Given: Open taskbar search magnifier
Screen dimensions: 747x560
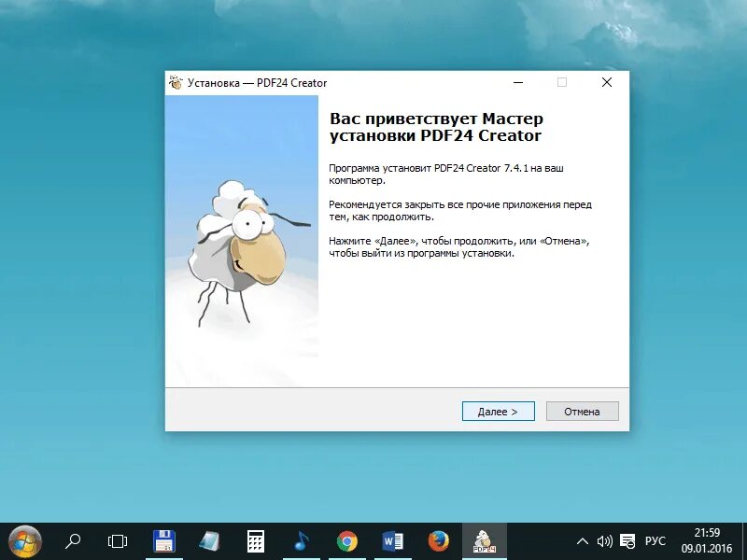Looking at the screenshot, I should (73, 541).
